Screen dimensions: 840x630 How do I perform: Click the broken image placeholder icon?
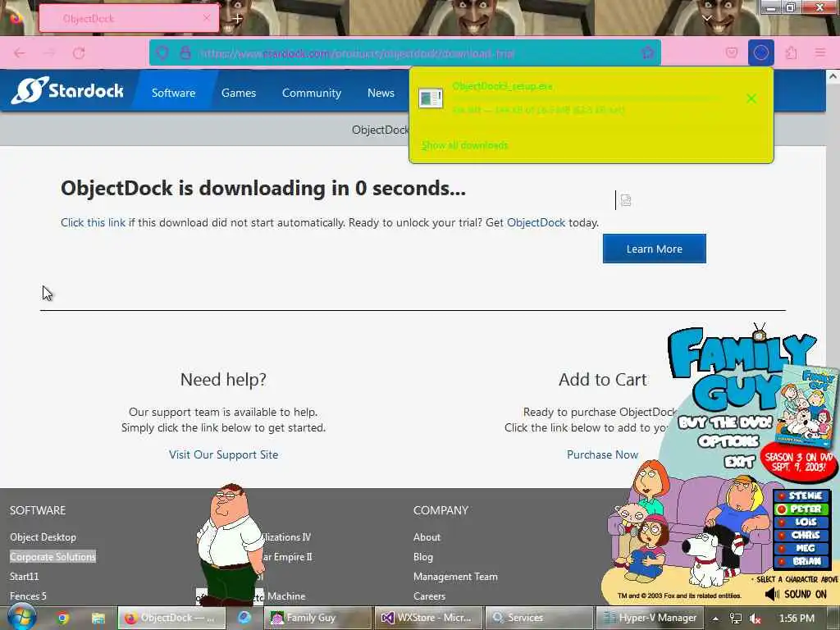(626, 200)
